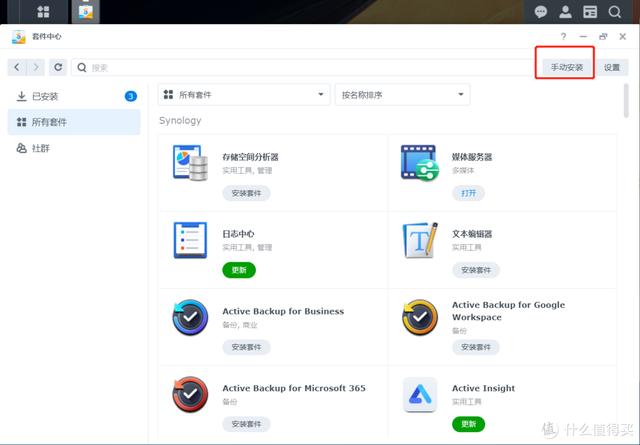Update 日志中心 with green 更新 button
Viewport: 640px width, 445px height.
[x=239, y=270]
